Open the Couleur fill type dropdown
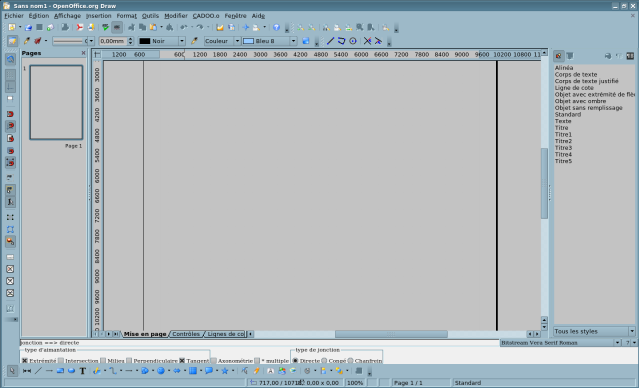The height and width of the screenshot is (388, 639). tap(237, 41)
